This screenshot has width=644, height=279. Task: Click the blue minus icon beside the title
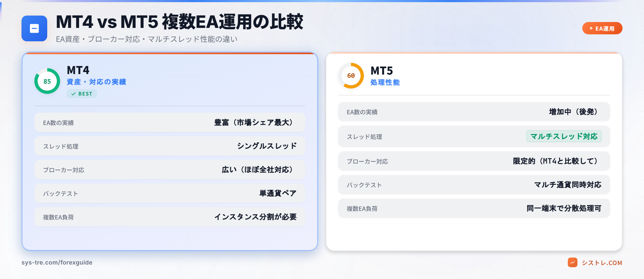click(x=34, y=28)
